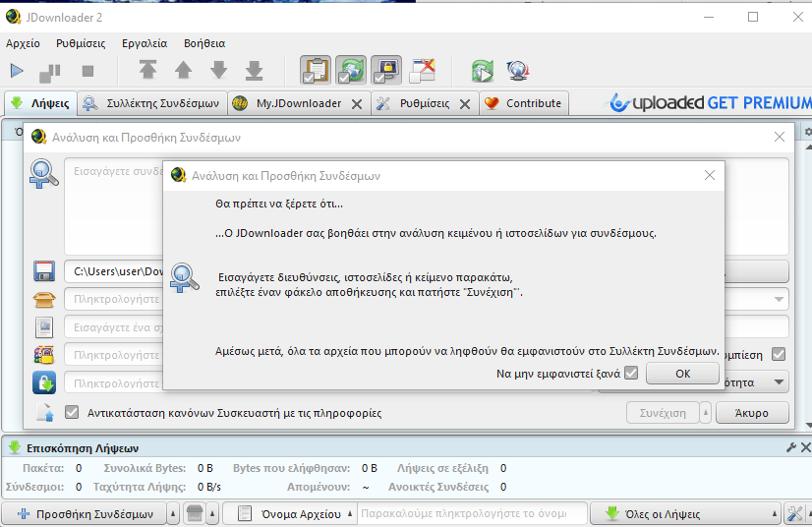Open Εργαλεία menu
Viewport: 812px width, 527px height.
(x=145, y=43)
